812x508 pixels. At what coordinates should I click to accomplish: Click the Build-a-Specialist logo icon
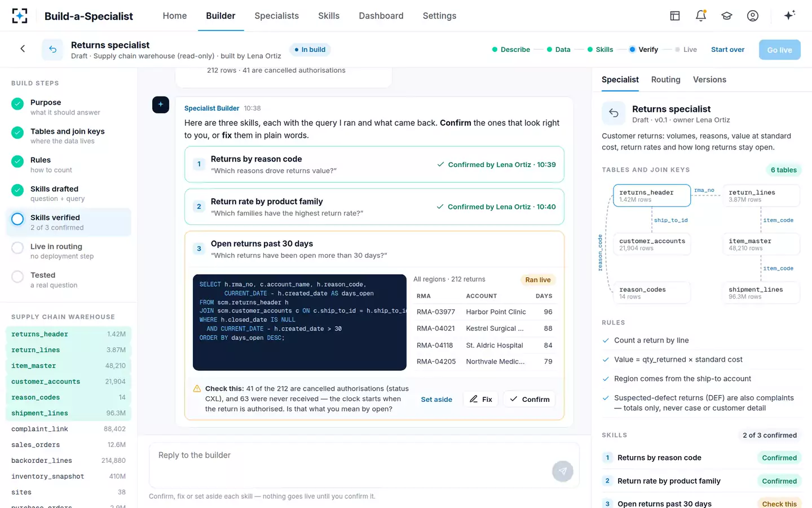tap(20, 16)
